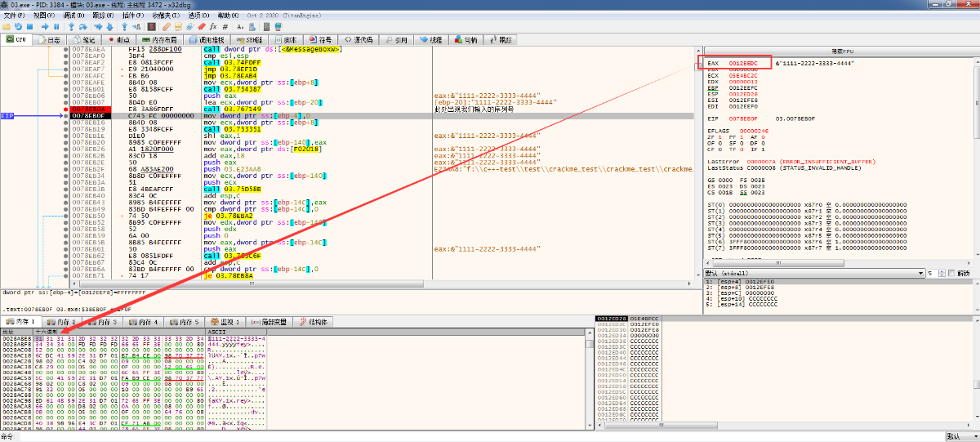980x442 pixels.
Task: Open the Functions (fx) toolbar icon
Action: 213,27
